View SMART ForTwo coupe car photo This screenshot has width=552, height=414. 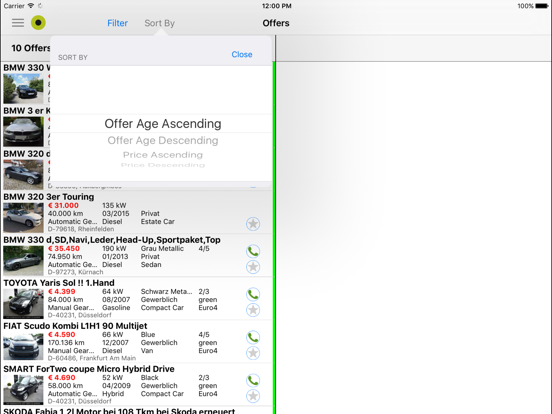click(23, 389)
